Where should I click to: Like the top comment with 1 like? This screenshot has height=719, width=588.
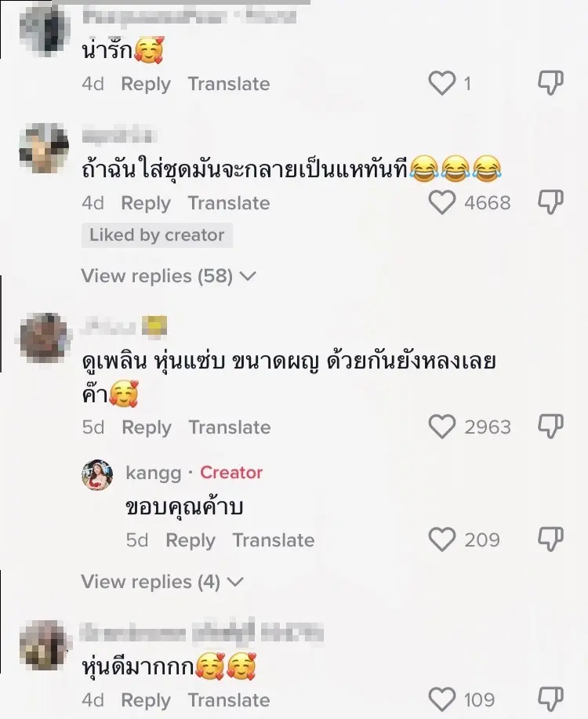pyautogui.click(x=443, y=84)
